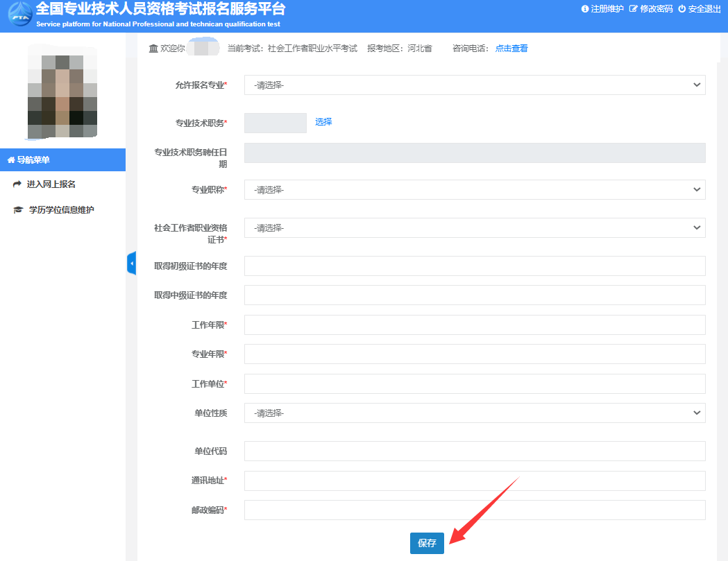This screenshot has height=561, width=728.
Task: Click the 点击查看 phone link
Action: 511,48
